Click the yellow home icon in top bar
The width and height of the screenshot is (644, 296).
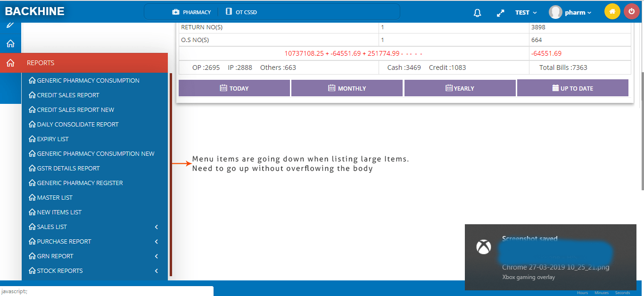(612, 10)
